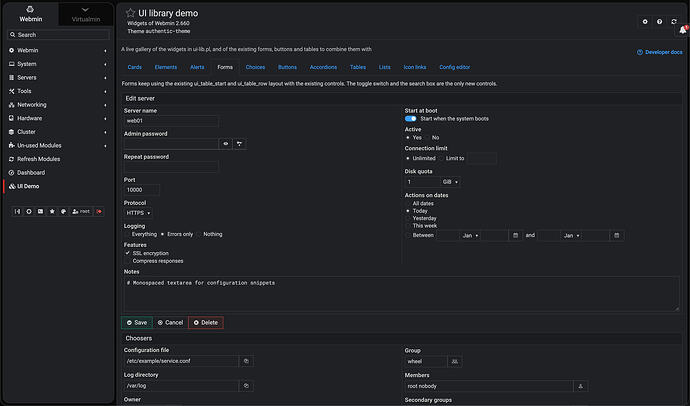690x406 pixels.
Task: Select Active Yes radio button
Action: pos(407,138)
